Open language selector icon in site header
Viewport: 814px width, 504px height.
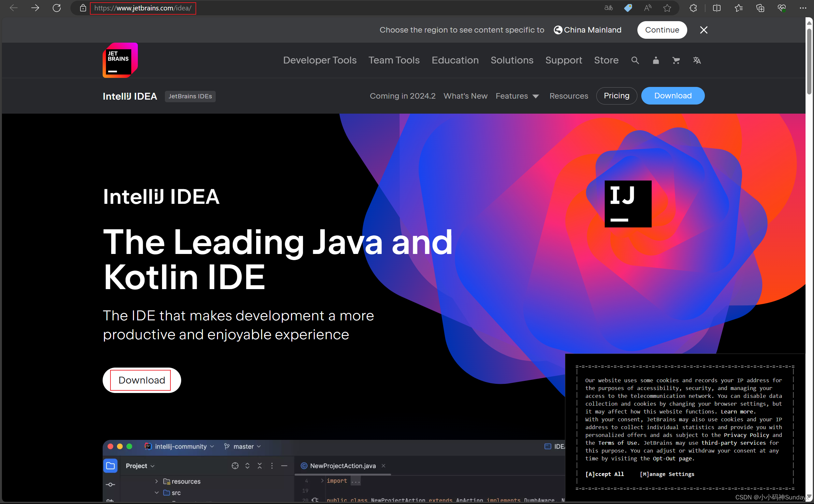(x=697, y=60)
